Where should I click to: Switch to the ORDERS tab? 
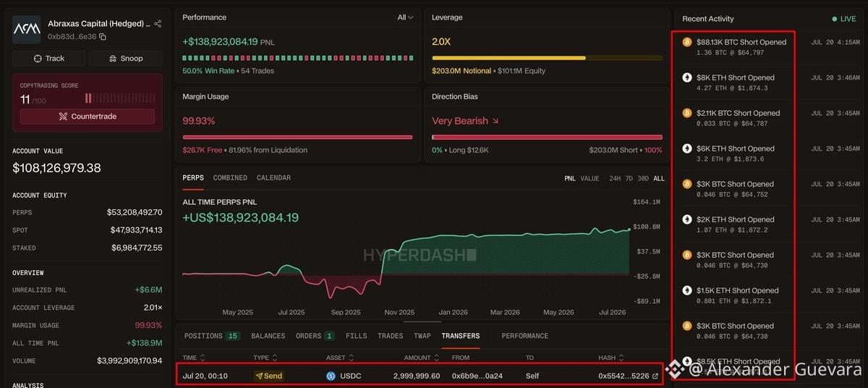tap(315, 336)
